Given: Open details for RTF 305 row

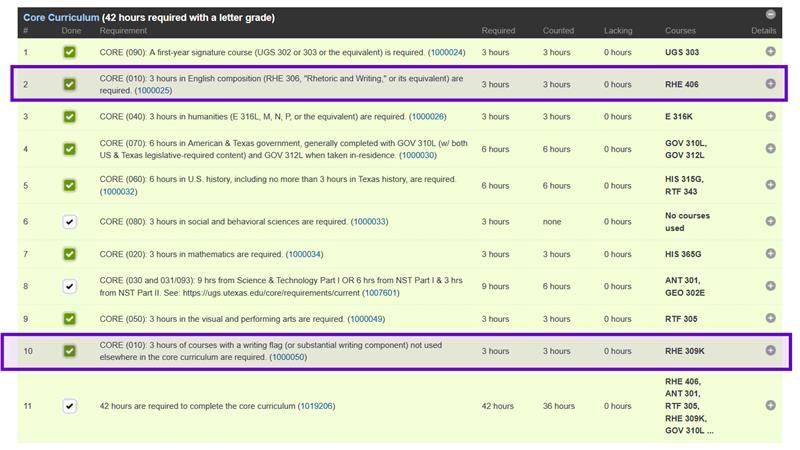Looking at the screenshot, I should coord(770,318).
